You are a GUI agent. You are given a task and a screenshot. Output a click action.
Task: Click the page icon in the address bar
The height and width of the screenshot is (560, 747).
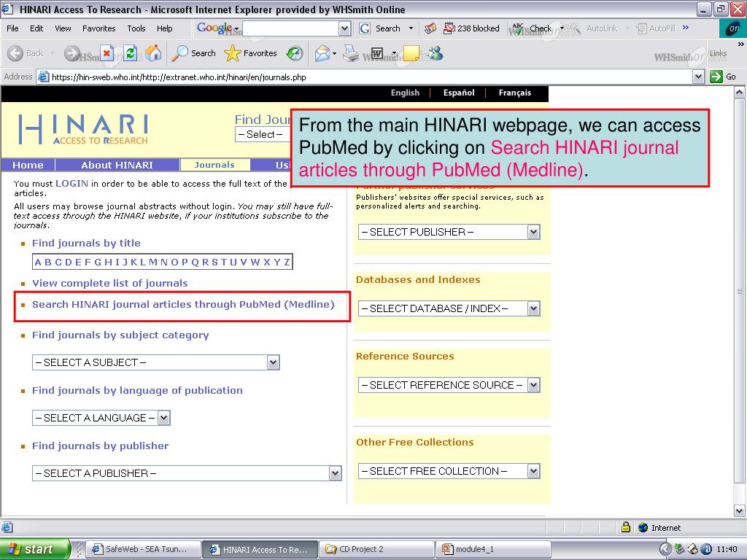click(x=43, y=77)
